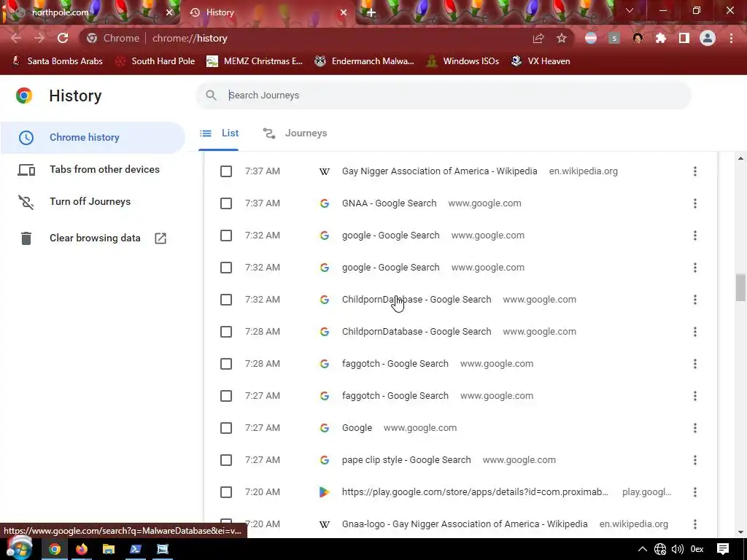The height and width of the screenshot is (560, 747).
Task: Open a new tab with the plus button
Action: [x=371, y=13]
